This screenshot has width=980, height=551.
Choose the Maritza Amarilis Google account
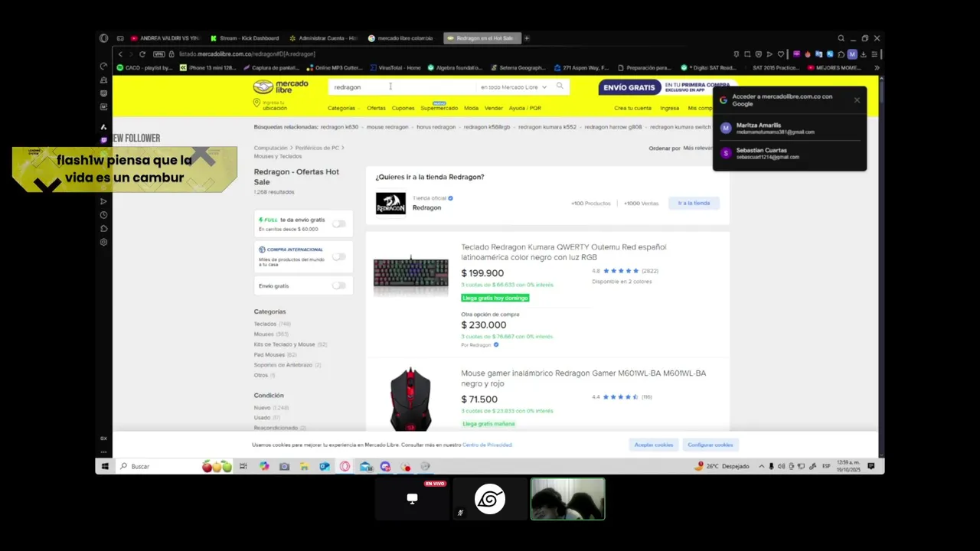[789, 128]
